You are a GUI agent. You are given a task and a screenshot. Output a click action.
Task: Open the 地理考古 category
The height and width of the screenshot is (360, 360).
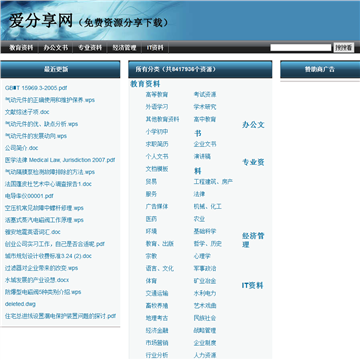tap(157, 318)
